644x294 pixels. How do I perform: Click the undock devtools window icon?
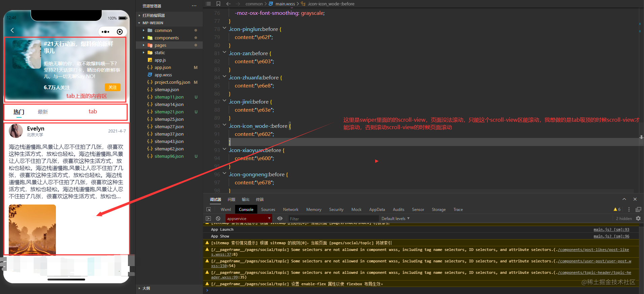[x=638, y=209]
